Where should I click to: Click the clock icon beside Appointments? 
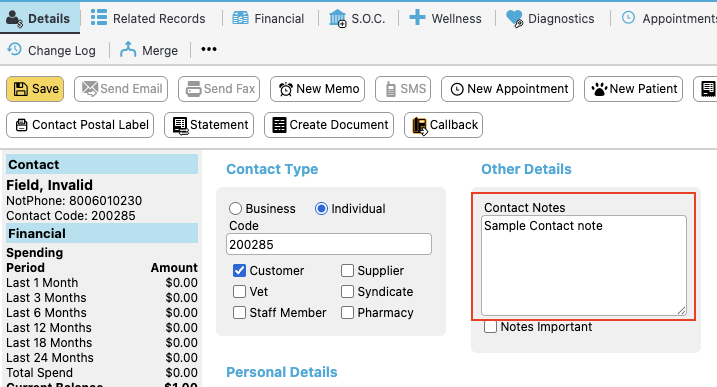628,17
